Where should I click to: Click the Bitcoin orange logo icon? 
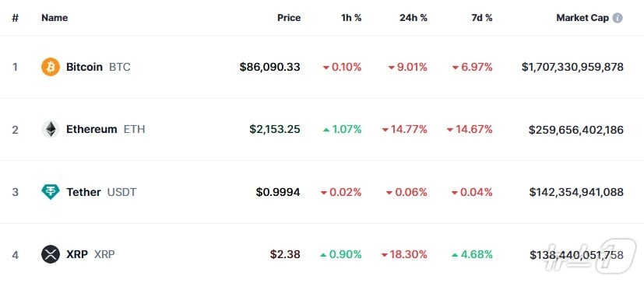[x=51, y=67]
